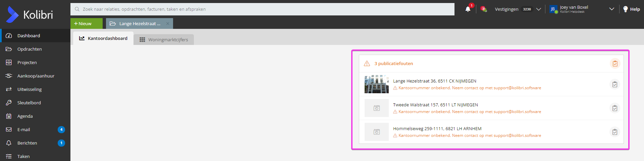Expand the Joey van Boxel user menu
The image size is (644, 161).
611,9
